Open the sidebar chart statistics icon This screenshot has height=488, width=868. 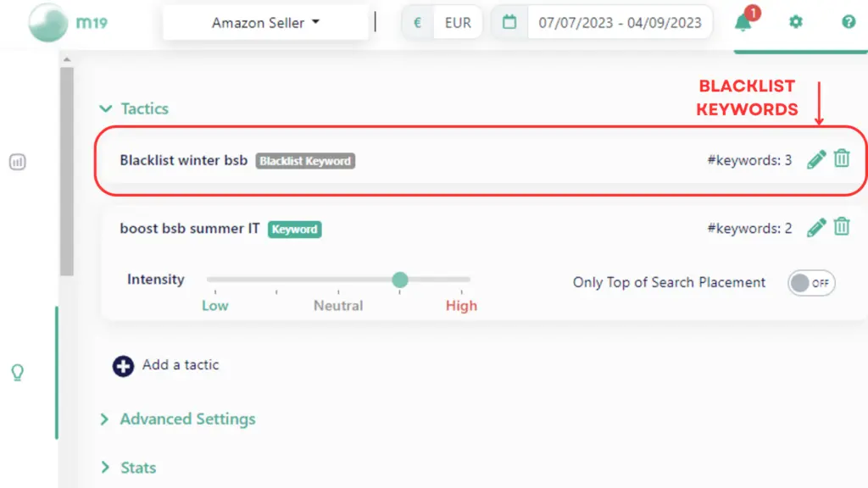17,161
